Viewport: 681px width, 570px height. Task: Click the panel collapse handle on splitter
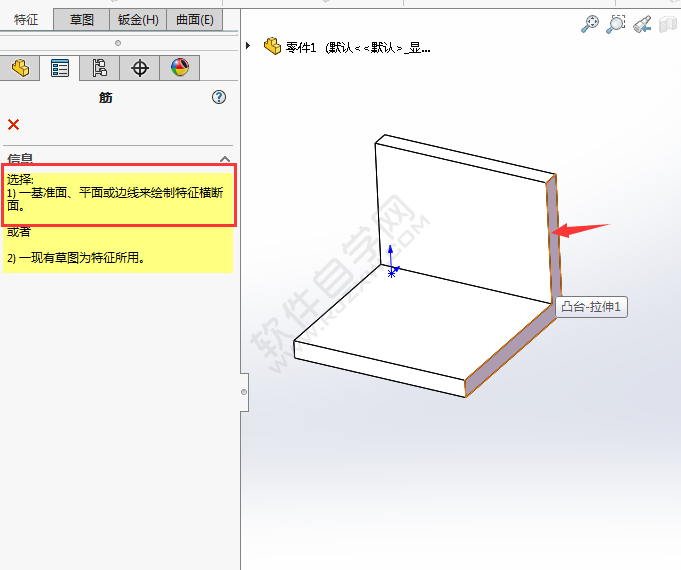tap(244, 392)
